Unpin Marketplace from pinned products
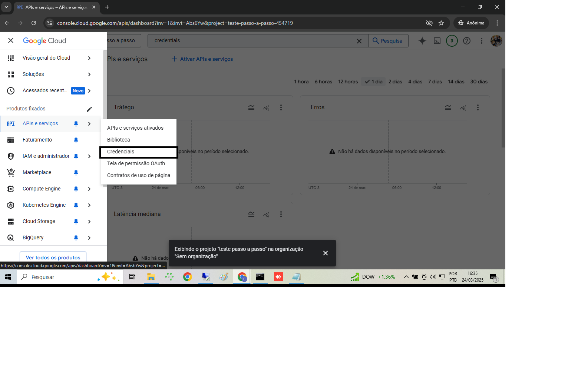Image resolution: width=568 pixels, height=392 pixels. coord(76,173)
